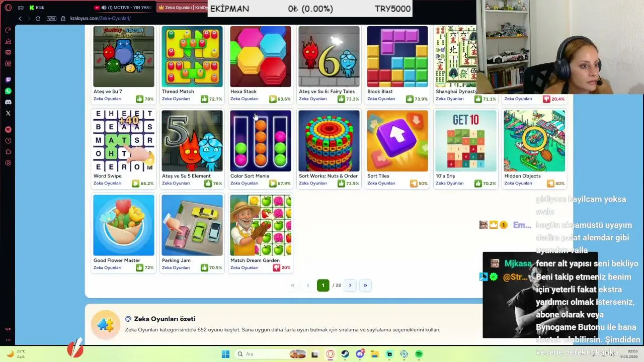The image size is (644, 362).
Task: Mute the audio speaker icon on the YouTube tab
Action: click(x=104, y=8)
